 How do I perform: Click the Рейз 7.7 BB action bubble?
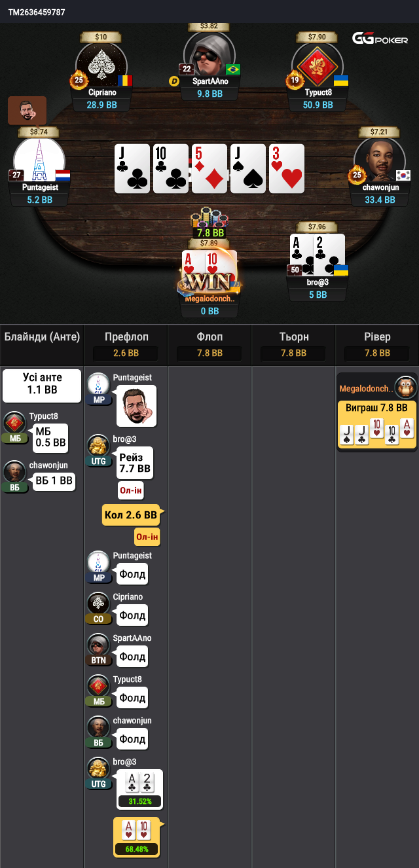click(x=135, y=463)
